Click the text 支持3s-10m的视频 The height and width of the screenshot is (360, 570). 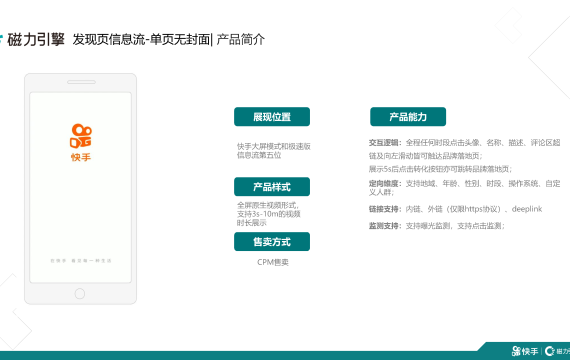(x=269, y=214)
